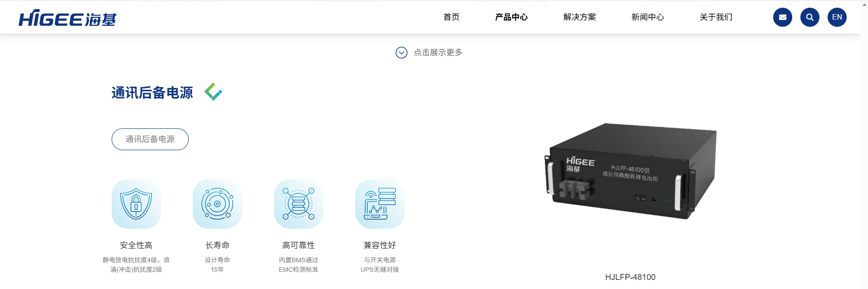This screenshot has height=289, width=868.
Task: Click the 设计寿命 15年 description
Action: pos(217,265)
